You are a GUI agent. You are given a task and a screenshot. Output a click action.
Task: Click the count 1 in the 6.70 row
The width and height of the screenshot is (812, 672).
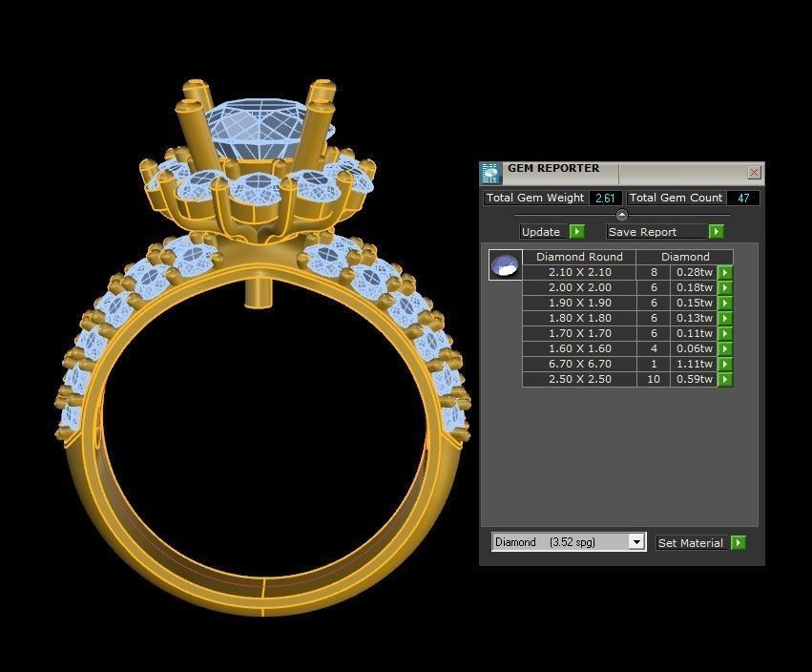point(654,364)
